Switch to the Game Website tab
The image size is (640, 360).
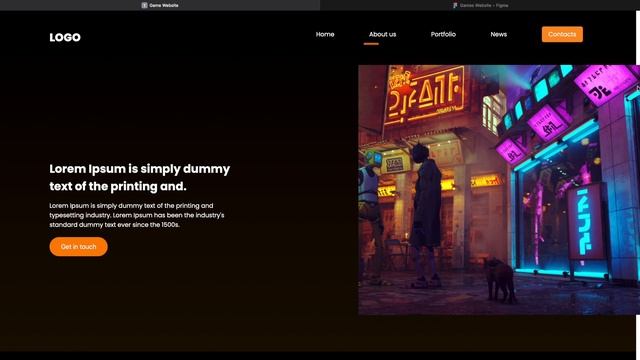click(160, 5)
